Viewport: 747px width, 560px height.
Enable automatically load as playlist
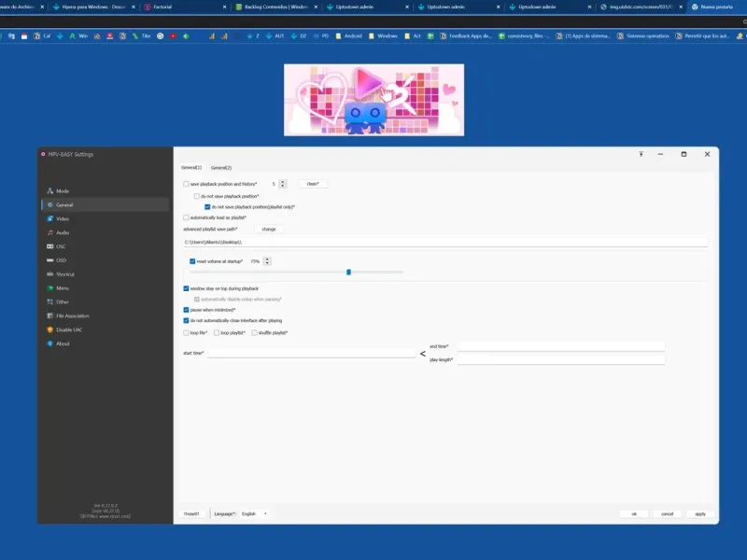[186, 217]
